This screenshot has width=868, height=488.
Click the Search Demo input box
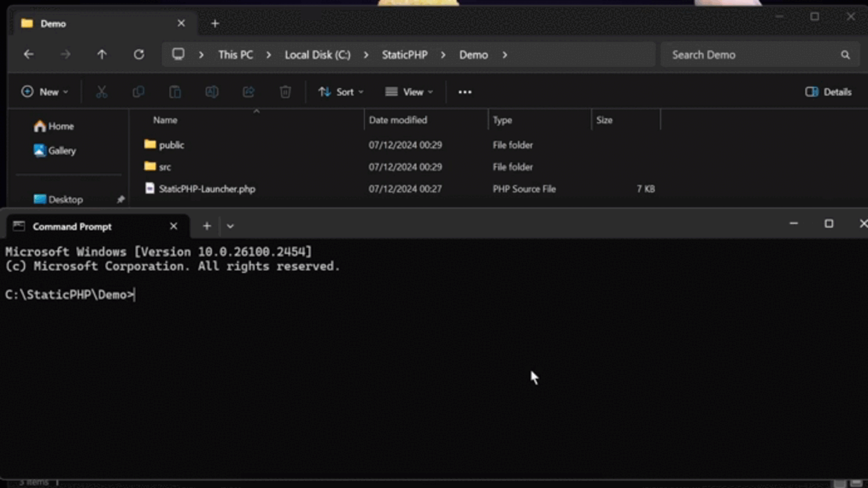tap(750, 55)
